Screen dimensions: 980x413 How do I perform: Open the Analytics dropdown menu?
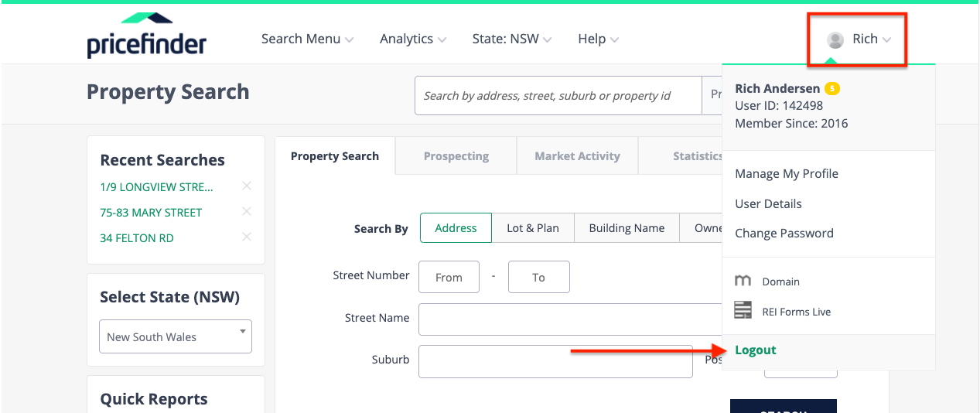[x=412, y=39]
